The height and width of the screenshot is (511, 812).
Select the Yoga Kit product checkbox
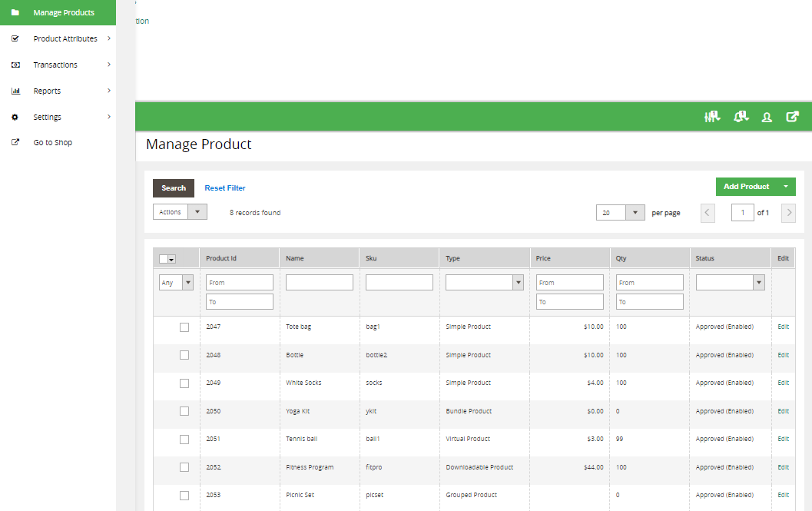(184, 411)
